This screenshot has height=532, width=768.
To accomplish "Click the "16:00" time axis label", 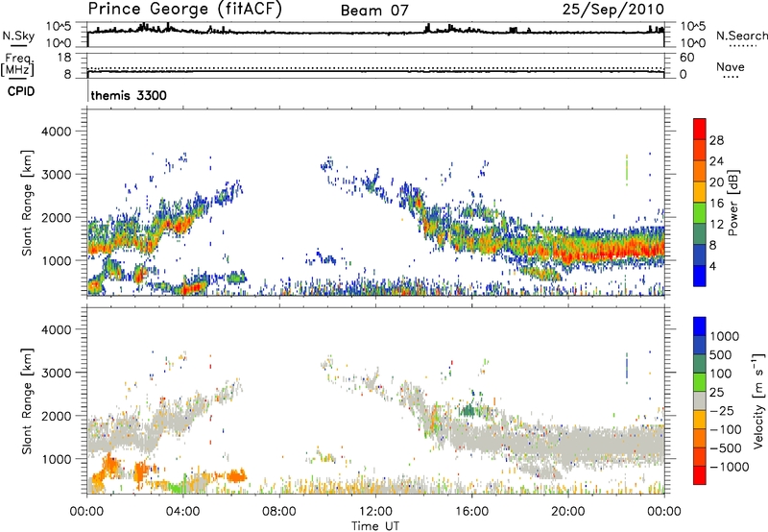I will [x=471, y=512].
